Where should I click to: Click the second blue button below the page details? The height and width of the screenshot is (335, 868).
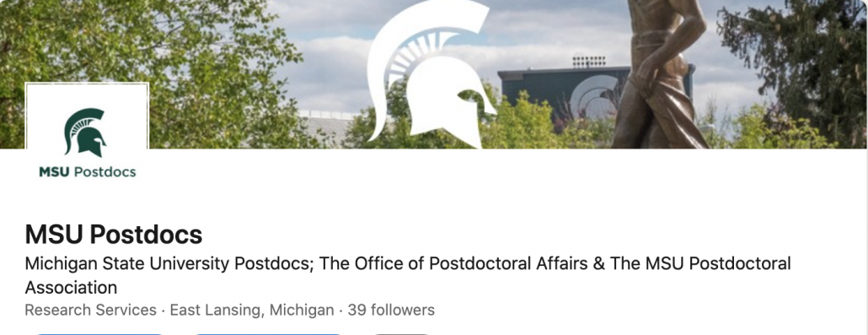click(x=268, y=334)
